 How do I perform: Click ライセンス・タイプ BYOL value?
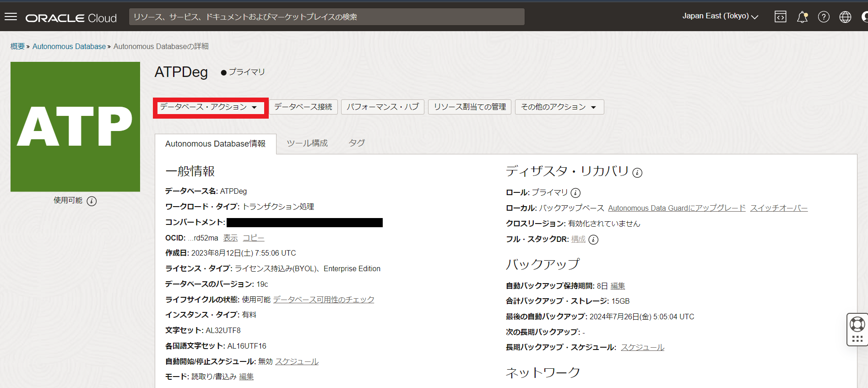[x=308, y=268]
